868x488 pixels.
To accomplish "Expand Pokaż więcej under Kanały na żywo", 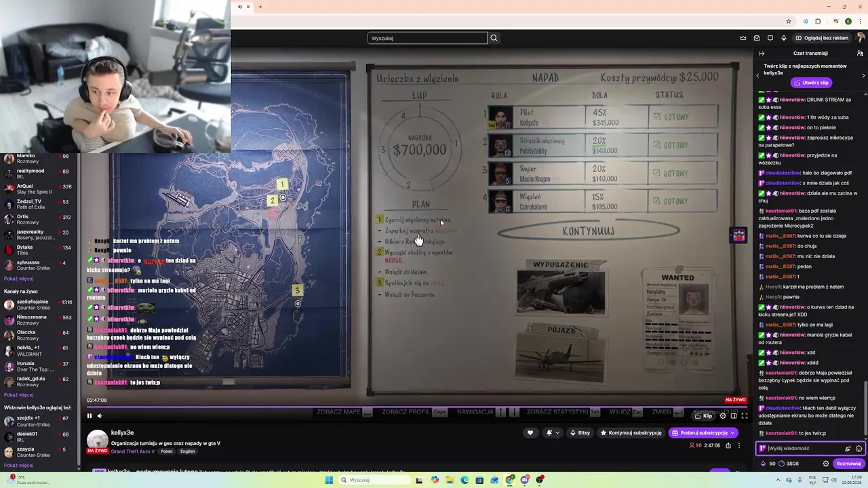I will pyautogui.click(x=18, y=394).
